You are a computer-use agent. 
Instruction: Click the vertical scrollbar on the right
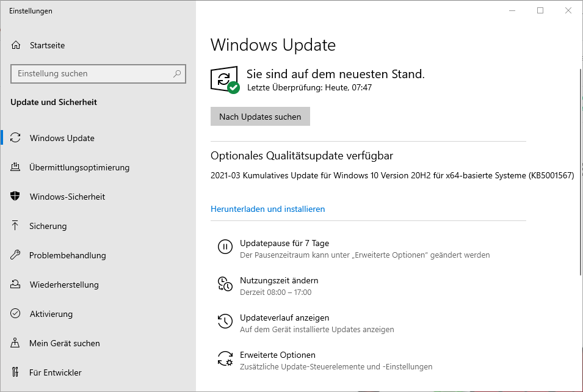click(580, 171)
